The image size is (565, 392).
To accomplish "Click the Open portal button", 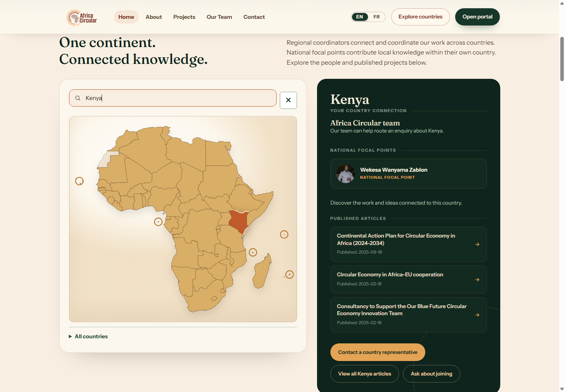I will click(477, 17).
